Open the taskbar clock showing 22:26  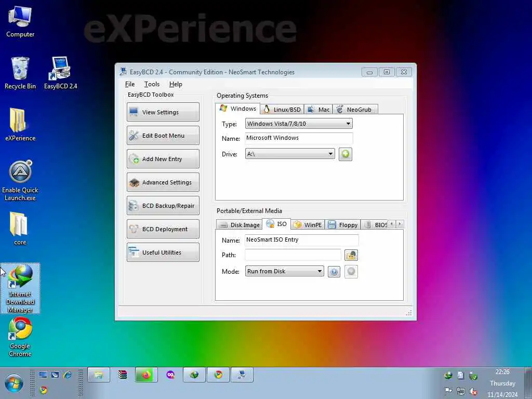502,383
